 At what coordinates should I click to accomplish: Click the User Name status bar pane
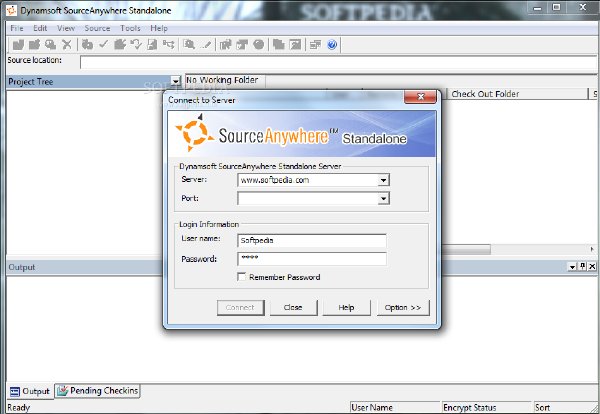pos(395,407)
